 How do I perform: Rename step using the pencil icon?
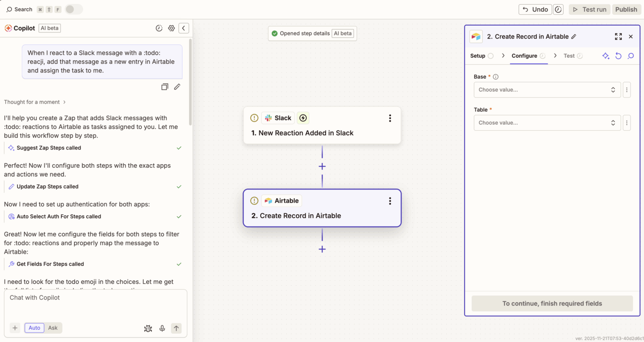click(x=574, y=37)
